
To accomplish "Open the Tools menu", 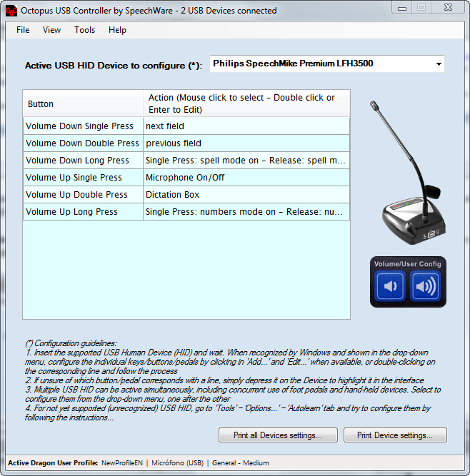I will tap(84, 30).
